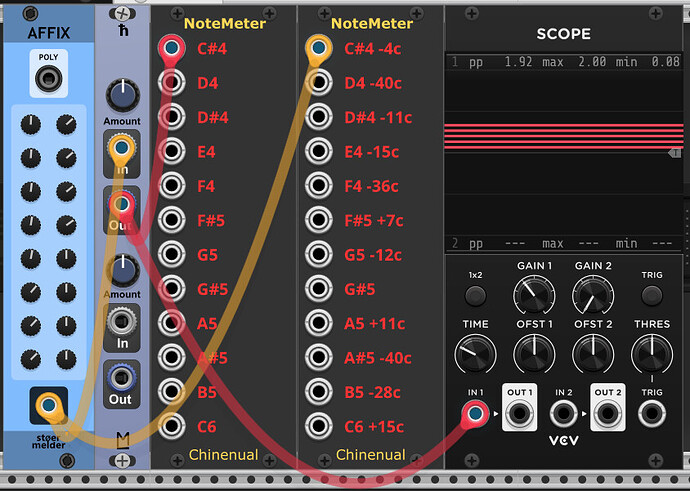
Task: Click the B5 -28c jack on second NoteMeter
Action: pos(319,391)
